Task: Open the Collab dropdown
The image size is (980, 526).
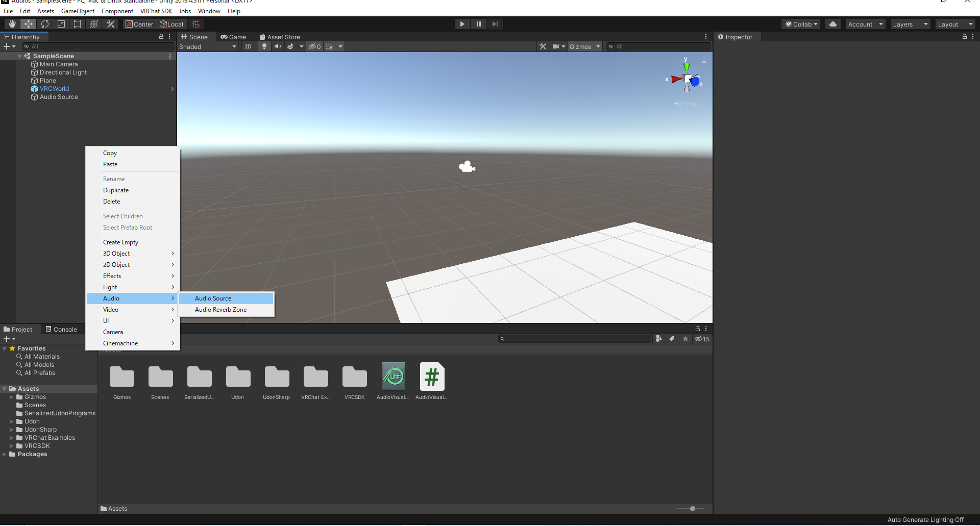Action: [x=801, y=24]
